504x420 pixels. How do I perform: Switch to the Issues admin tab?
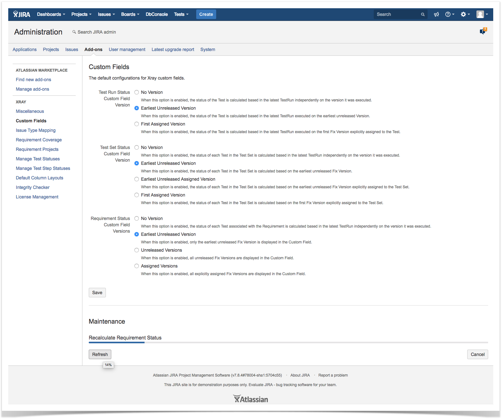(72, 49)
